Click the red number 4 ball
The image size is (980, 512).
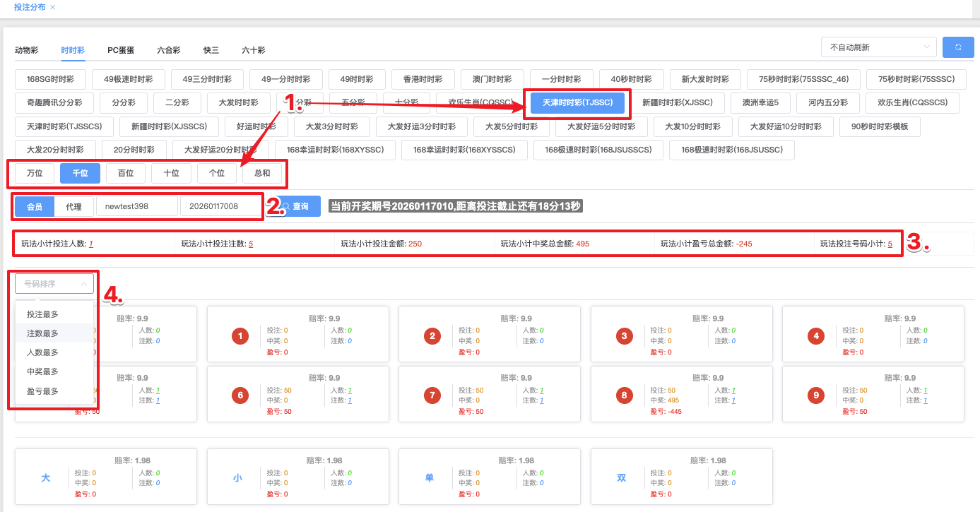pos(816,336)
